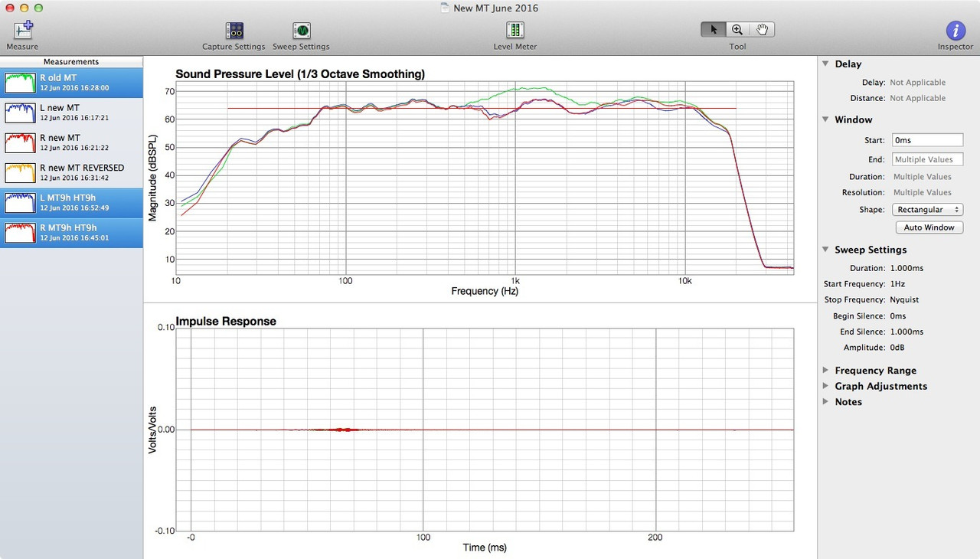Open Capture Settings from toolbar
Viewport: 980px width, 559px height.
[x=234, y=31]
